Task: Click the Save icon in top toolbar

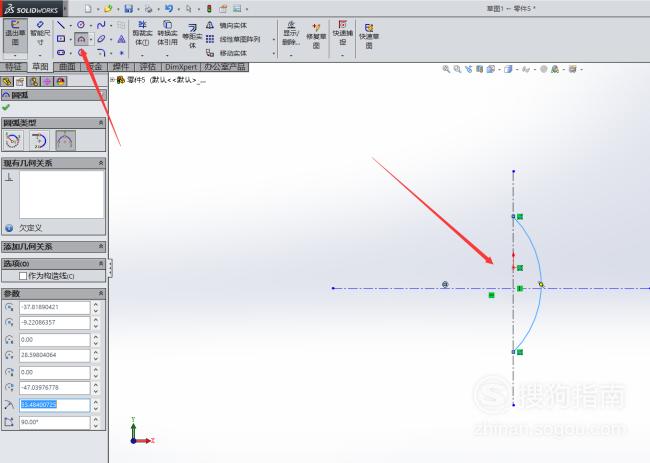Action: 129,8
